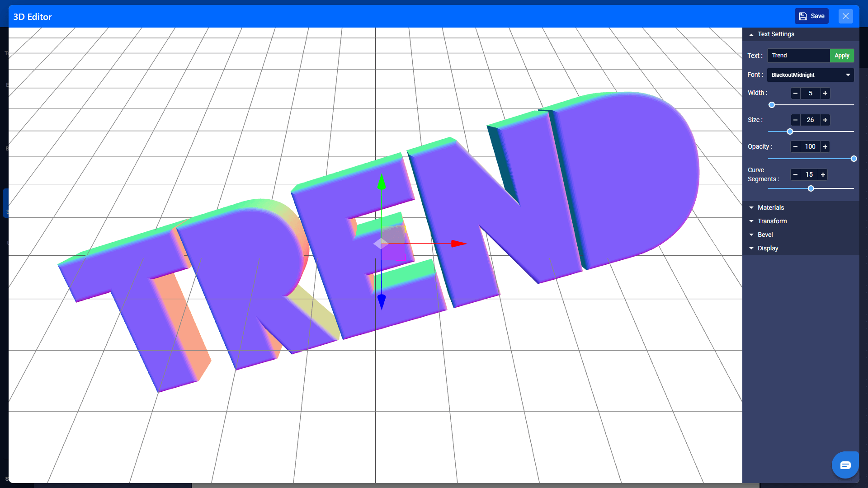Click the decrease Size stepper
The image size is (868, 488).
click(x=796, y=120)
